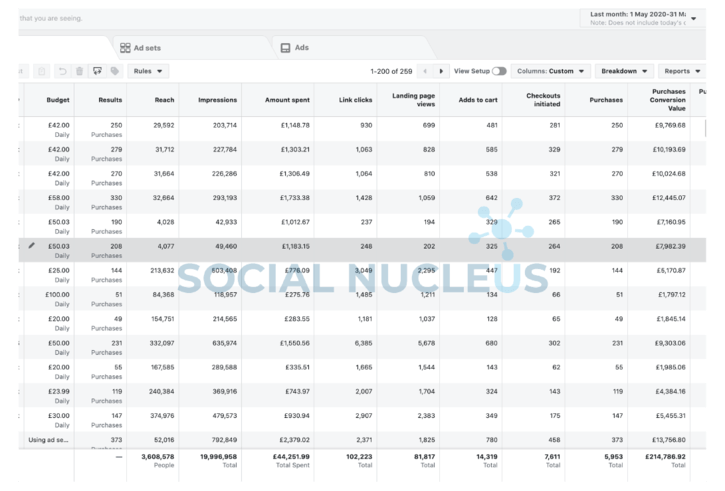Expand the Columns: Custom dropdown

(550, 71)
